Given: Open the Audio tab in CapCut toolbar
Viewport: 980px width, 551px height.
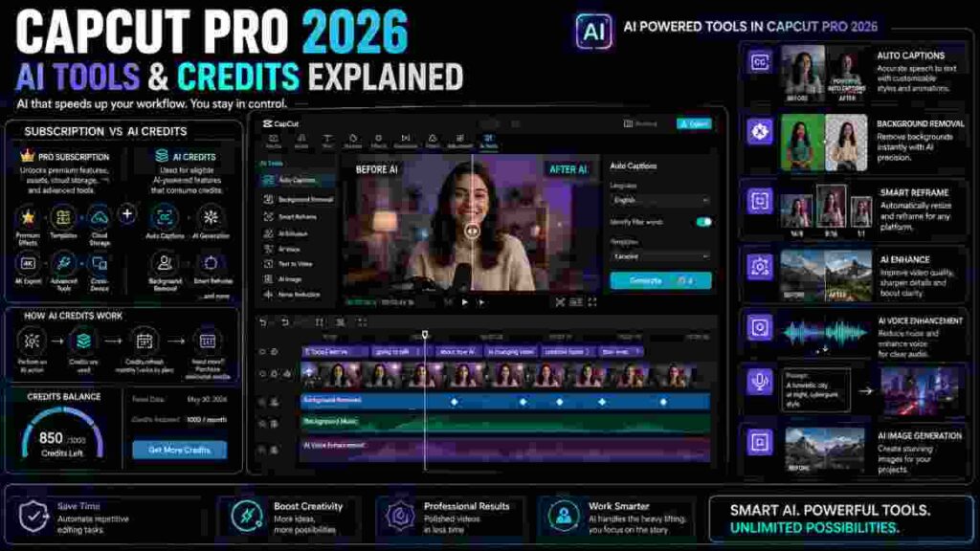Looking at the screenshot, I should click(301, 142).
